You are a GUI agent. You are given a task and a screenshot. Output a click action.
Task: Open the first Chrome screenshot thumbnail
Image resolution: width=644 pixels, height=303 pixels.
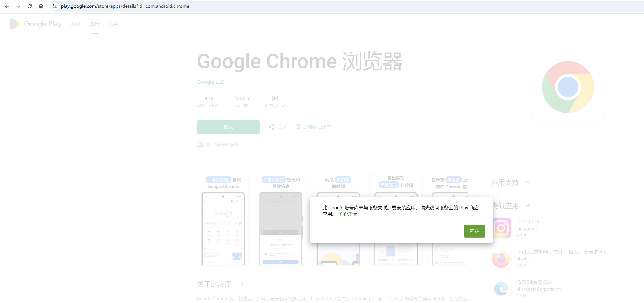click(x=223, y=219)
